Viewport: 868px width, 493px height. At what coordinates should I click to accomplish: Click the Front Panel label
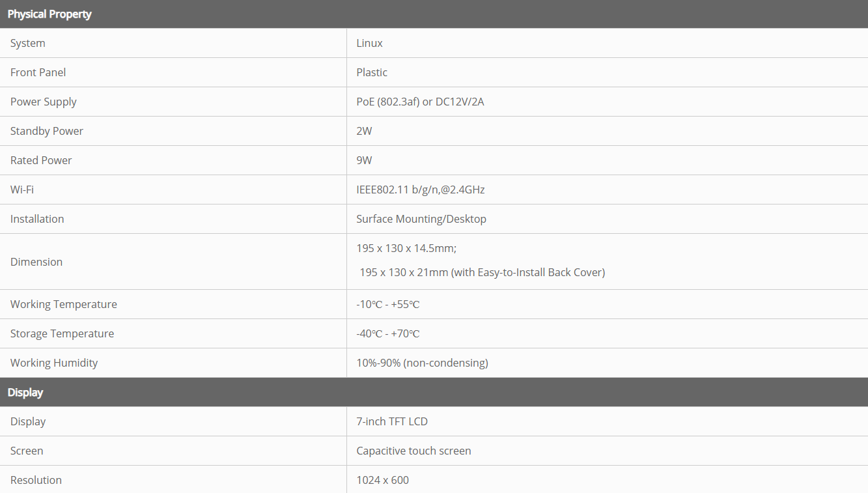38,72
